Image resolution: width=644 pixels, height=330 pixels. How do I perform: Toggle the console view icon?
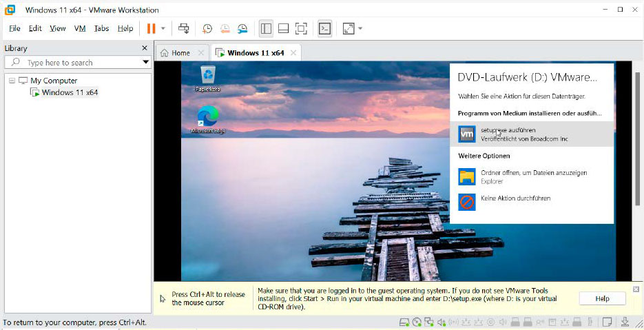(x=325, y=28)
